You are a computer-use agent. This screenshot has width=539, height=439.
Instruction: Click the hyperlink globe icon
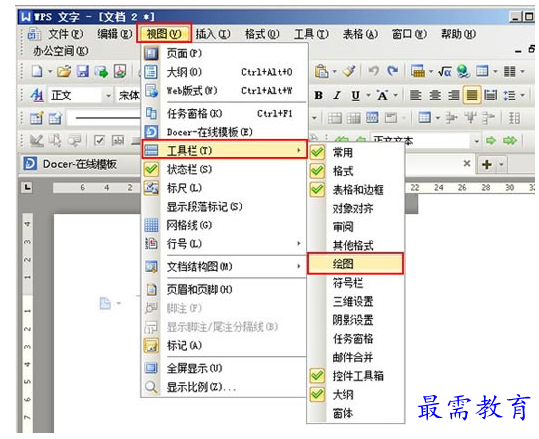click(x=463, y=72)
